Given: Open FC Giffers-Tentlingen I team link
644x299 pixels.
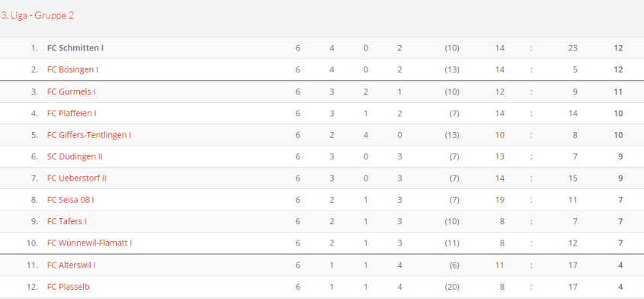Looking at the screenshot, I should pyautogui.click(x=89, y=135).
